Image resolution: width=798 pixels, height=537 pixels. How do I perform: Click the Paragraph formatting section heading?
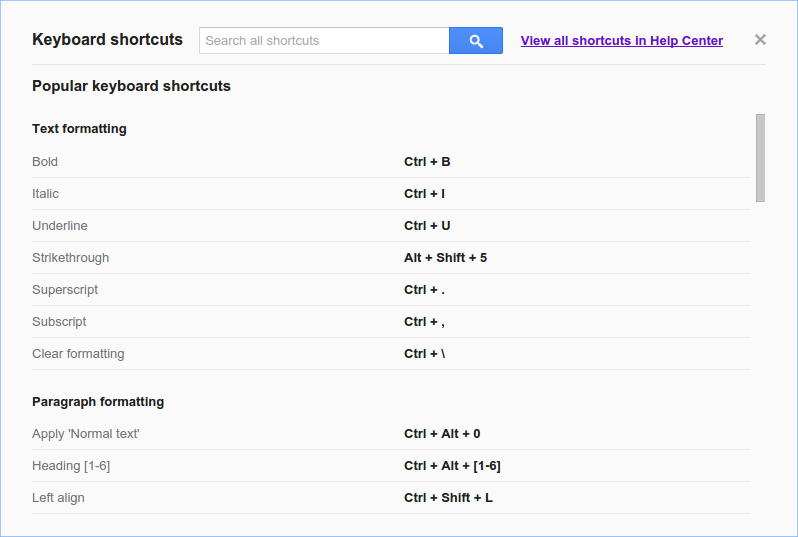[x=98, y=402]
